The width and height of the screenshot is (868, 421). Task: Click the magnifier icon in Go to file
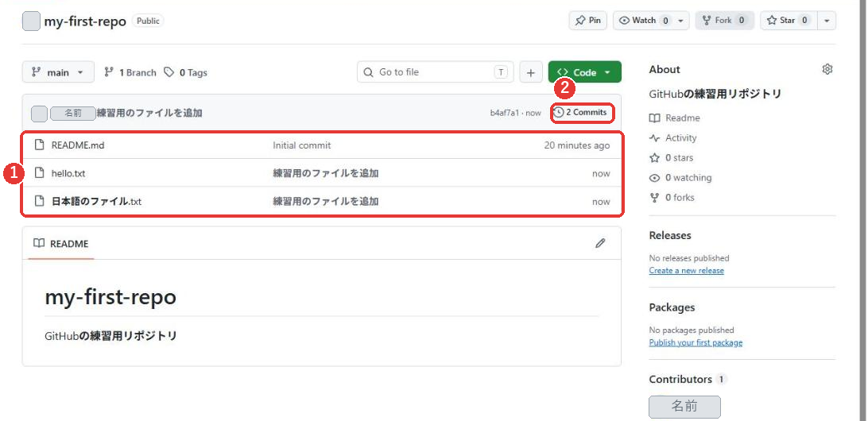point(369,72)
